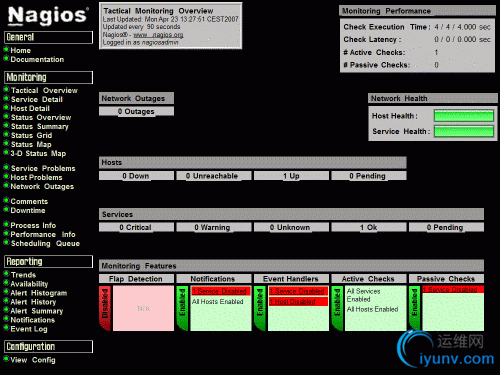Click the green bullet beside View Config
The width and height of the screenshot is (500, 375).
(x=6, y=359)
